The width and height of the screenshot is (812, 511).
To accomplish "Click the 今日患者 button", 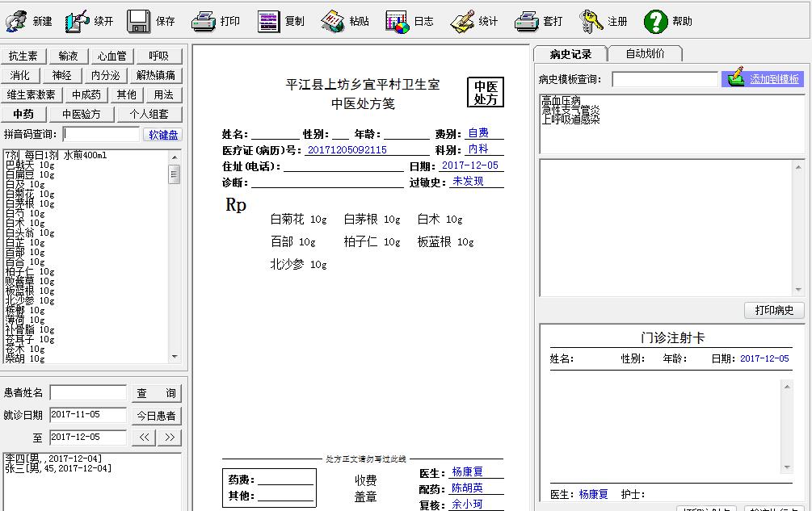I will pos(157,415).
